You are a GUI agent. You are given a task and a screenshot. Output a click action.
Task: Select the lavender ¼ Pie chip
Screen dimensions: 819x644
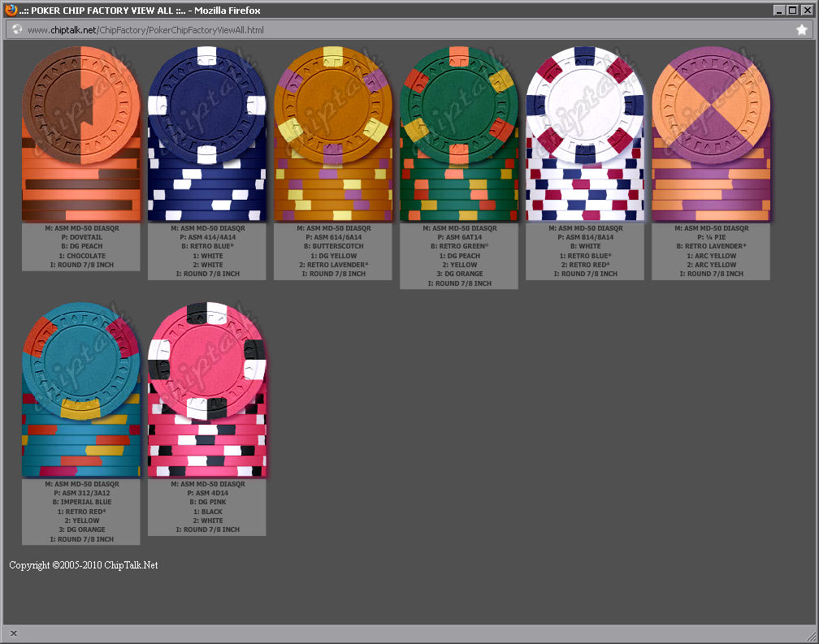[x=710, y=134]
